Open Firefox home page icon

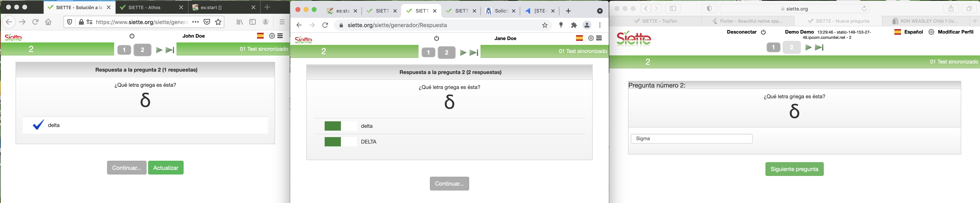coord(48,22)
